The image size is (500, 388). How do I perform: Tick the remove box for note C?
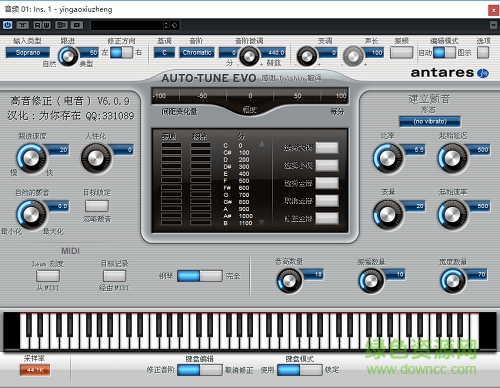point(201,145)
